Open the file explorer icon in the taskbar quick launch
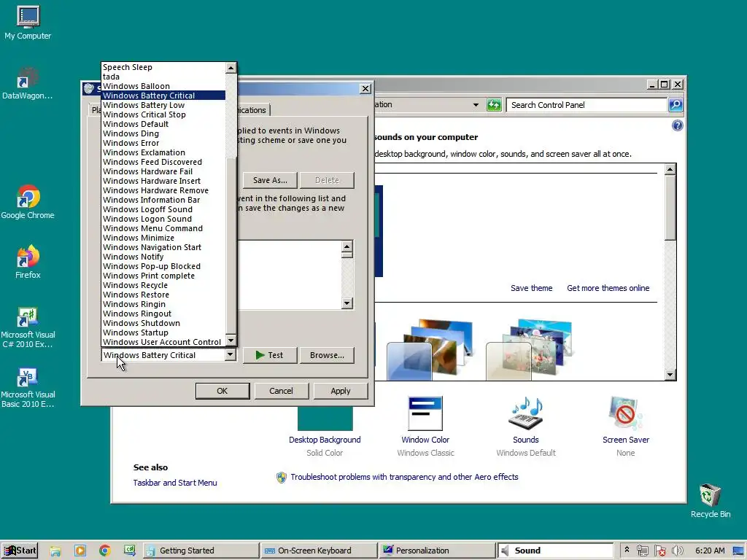The height and width of the screenshot is (560, 747). (55, 551)
